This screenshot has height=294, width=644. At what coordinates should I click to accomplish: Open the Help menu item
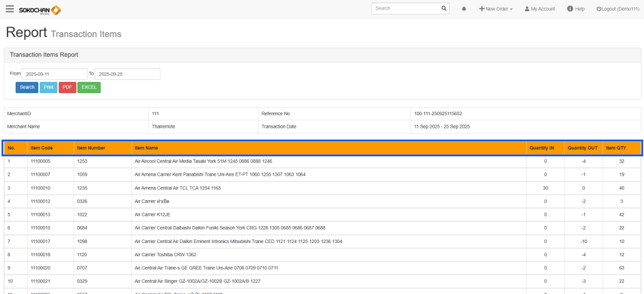pos(575,9)
